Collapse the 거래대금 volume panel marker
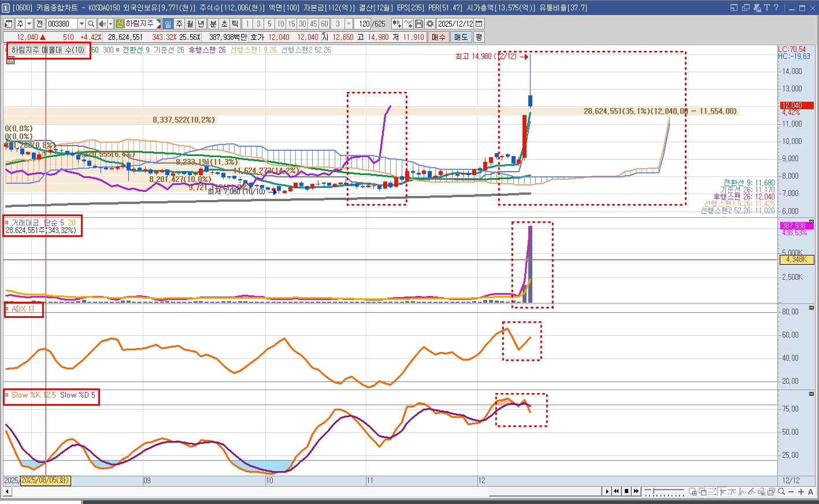The height and width of the screenshot is (504, 819). click(x=7, y=223)
